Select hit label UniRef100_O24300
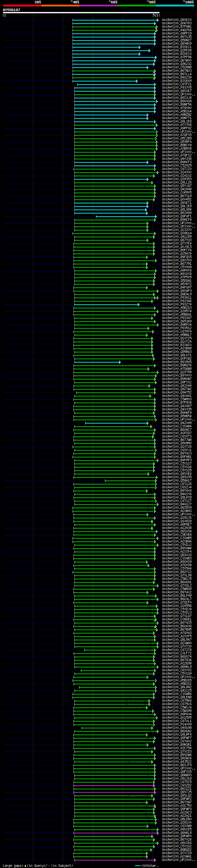Image resolution: width=197 pixels, height=868 pixels. coord(177,172)
